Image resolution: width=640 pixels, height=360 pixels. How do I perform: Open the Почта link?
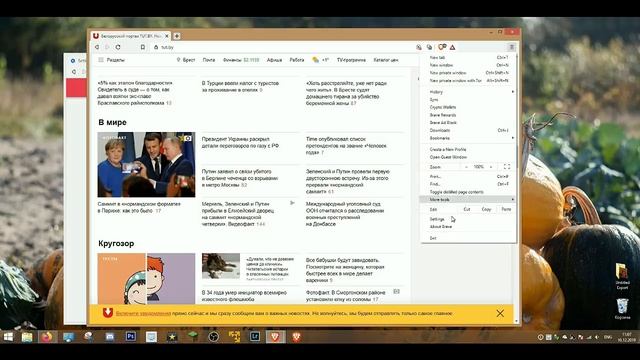[x=209, y=60]
